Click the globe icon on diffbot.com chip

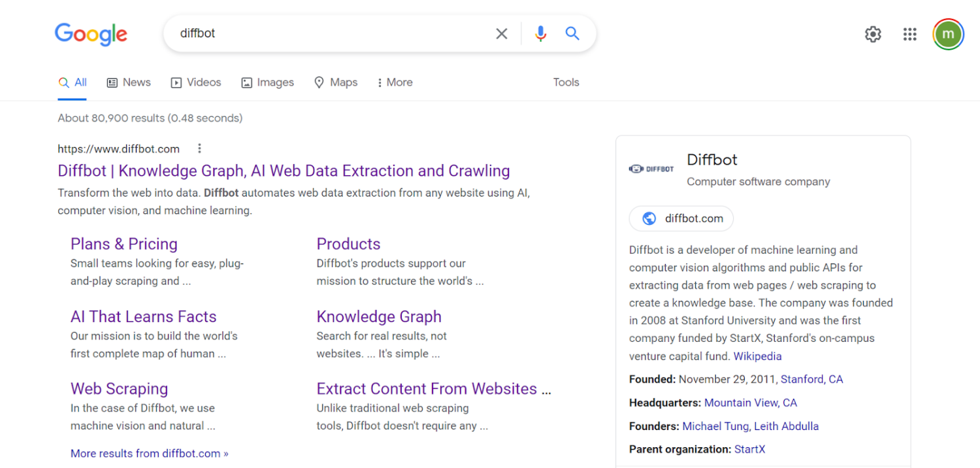pyautogui.click(x=649, y=218)
